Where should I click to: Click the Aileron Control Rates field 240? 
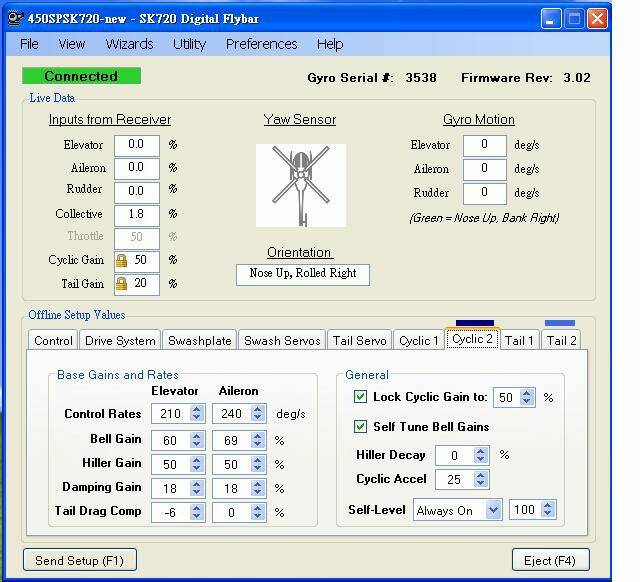tap(239, 413)
